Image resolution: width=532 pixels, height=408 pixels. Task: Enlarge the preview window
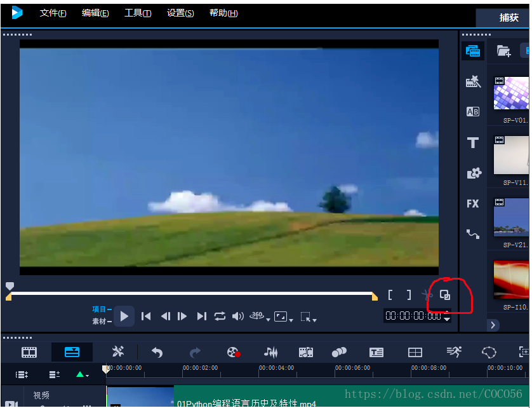[x=445, y=294]
